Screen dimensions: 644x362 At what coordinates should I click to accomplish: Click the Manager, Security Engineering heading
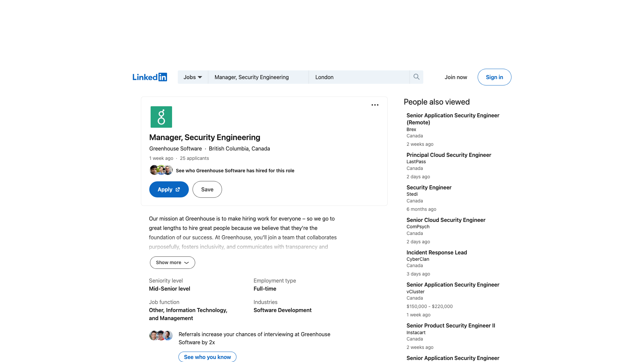(x=205, y=137)
